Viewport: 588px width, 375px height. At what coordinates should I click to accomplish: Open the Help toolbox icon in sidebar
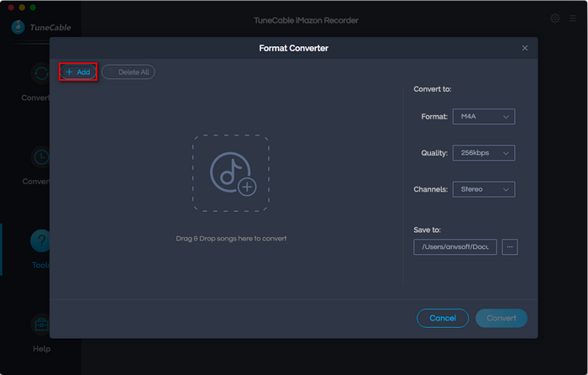point(41,324)
